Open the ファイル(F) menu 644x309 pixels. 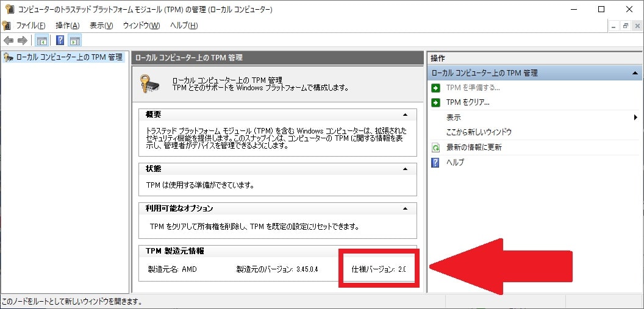coord(30,26)
